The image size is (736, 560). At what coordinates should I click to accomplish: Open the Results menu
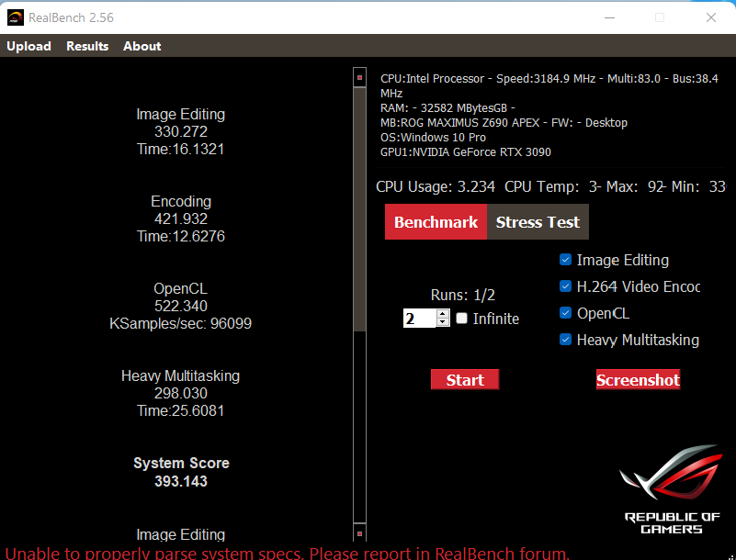coord(87,46)
